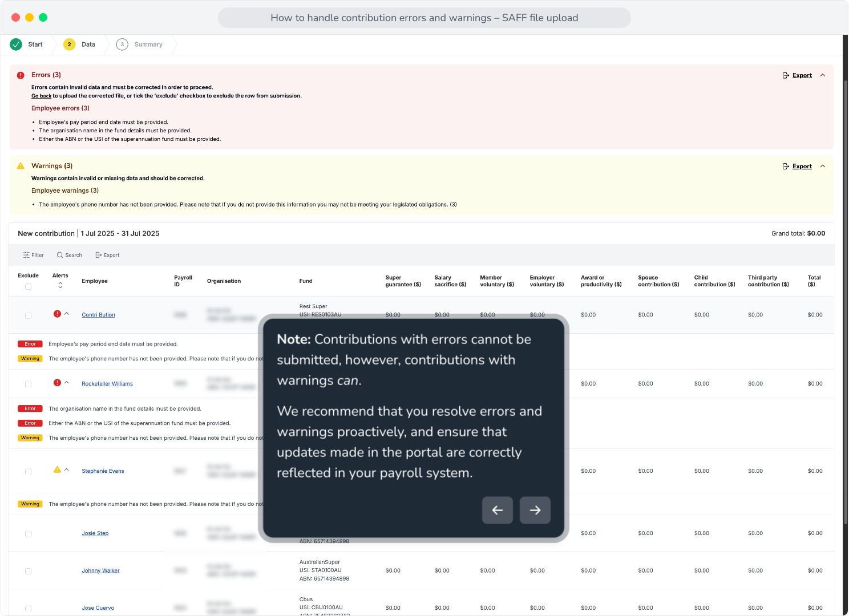Open Jose Cuervo employee link
849x616 pixels.
coord(98,608)
